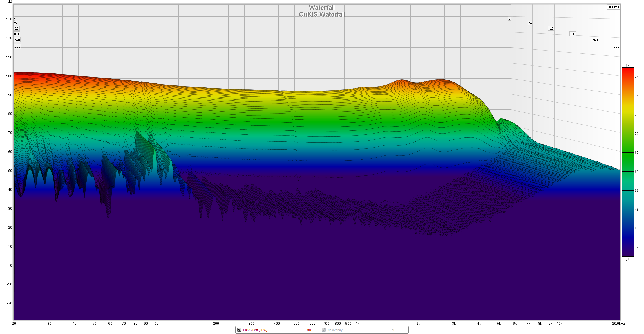Click the left-side 240 time axis marker
The image size is (644, 334).
17,40
